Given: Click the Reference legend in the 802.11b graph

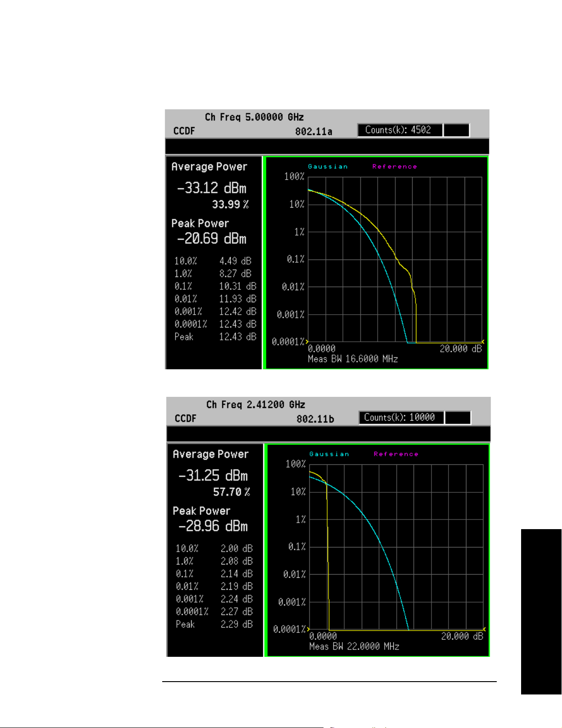Looking at the screenshot, I should (x=396, y=454).
